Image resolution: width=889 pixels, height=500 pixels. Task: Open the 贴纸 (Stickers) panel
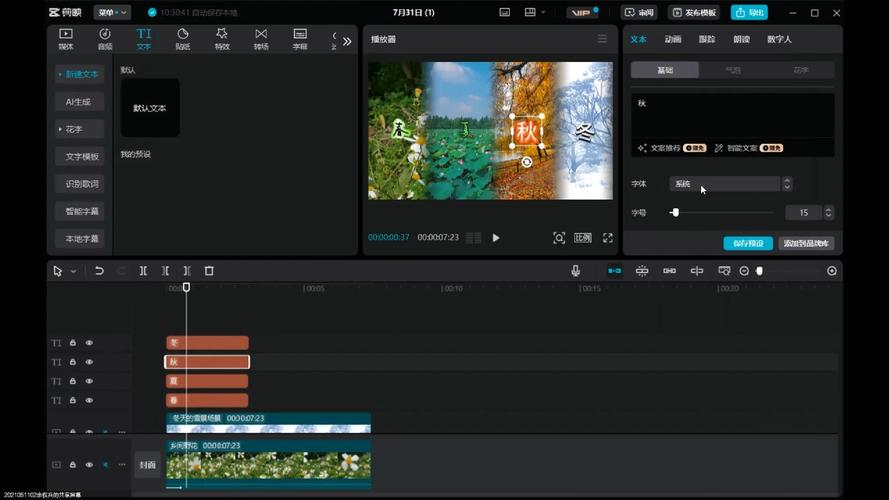[x=183, y=39]
